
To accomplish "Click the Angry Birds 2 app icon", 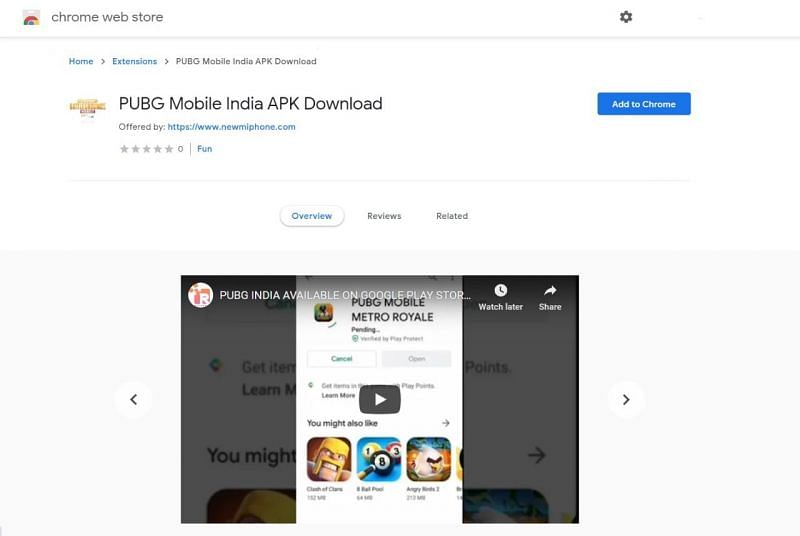I will 429,459.
